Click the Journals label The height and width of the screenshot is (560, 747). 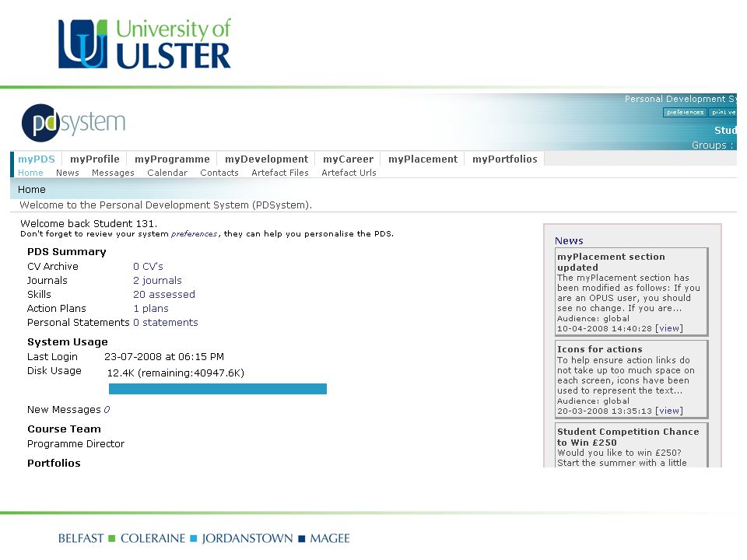(x=47, y=281)
